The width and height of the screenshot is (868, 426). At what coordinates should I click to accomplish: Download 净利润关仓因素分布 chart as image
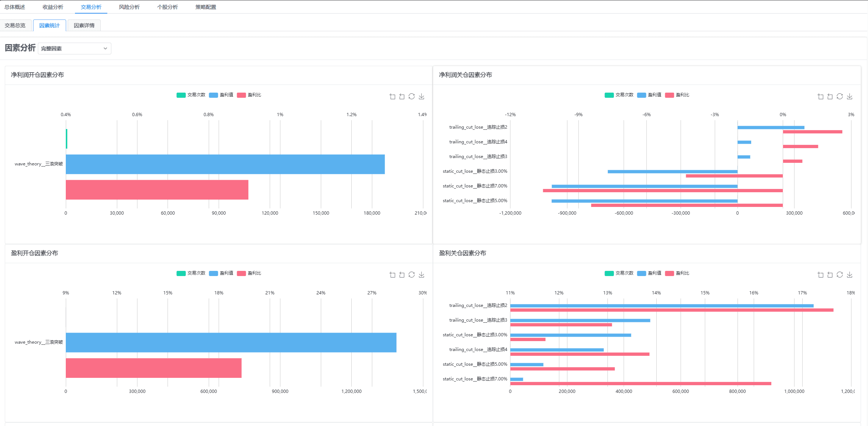[x=850, y=96]
